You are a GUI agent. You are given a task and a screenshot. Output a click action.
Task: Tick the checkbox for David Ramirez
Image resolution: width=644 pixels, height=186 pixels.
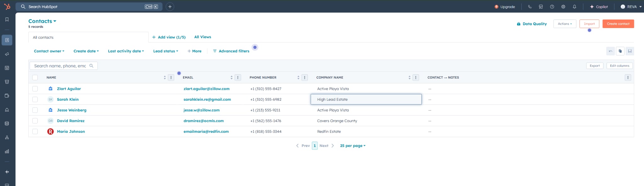click(x=35, y=121)
